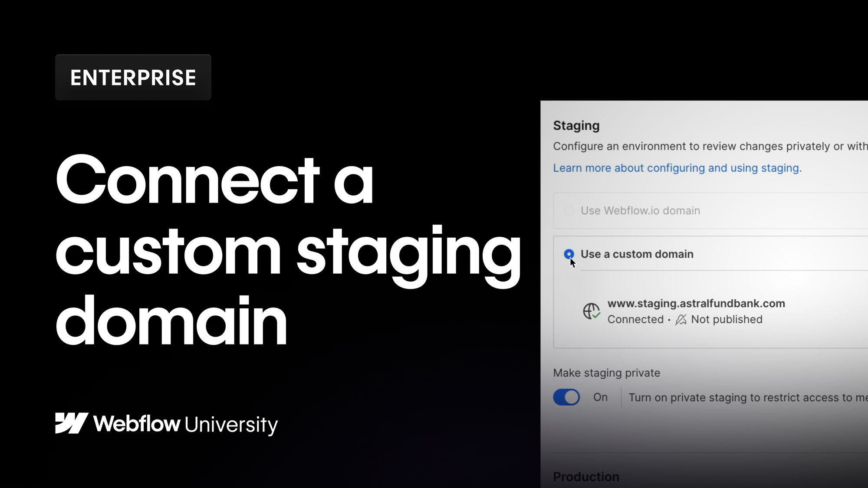Image resolution: width=868 pixels, height=488 pixels.
Task: Open the Staging settings section heading
Action: (x=576, y=126)
